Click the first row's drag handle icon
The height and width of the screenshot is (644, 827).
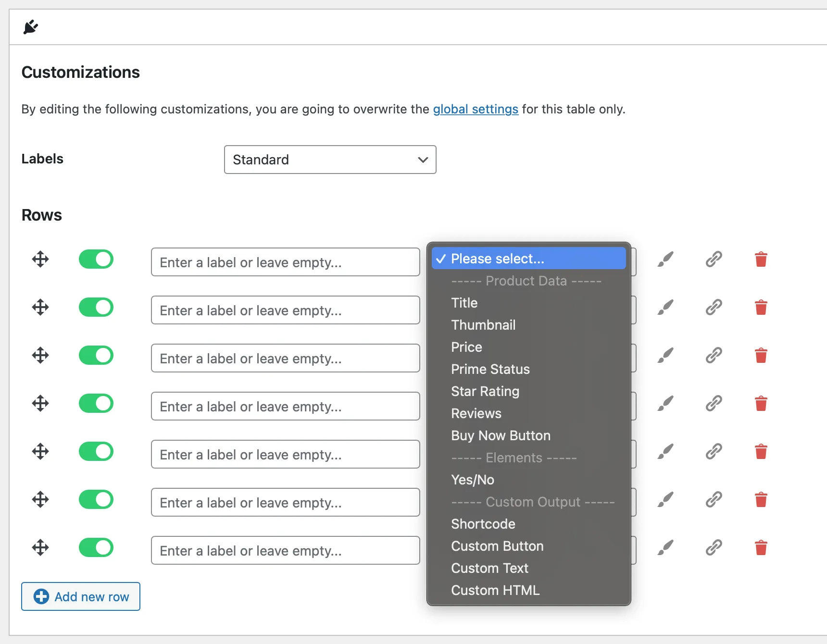pos(40,259)
